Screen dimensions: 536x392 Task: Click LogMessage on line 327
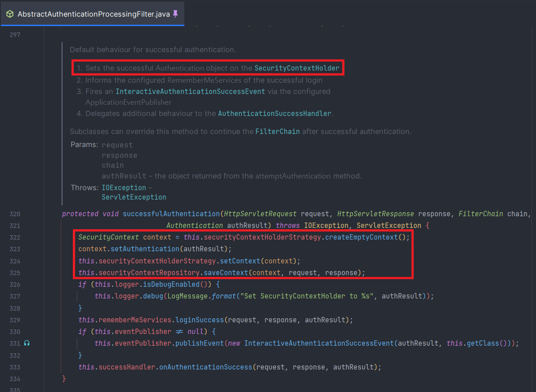coord(188,296)
